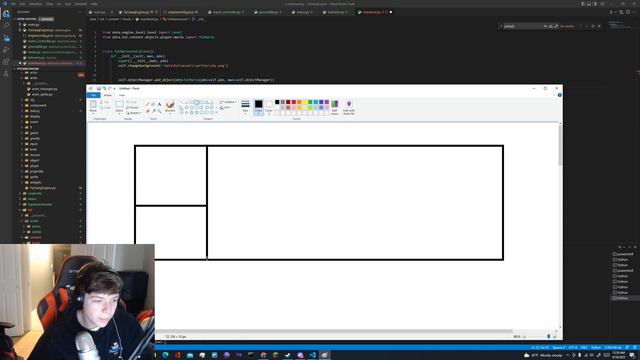Open the taskbar weather widget

tap(543, 356)
